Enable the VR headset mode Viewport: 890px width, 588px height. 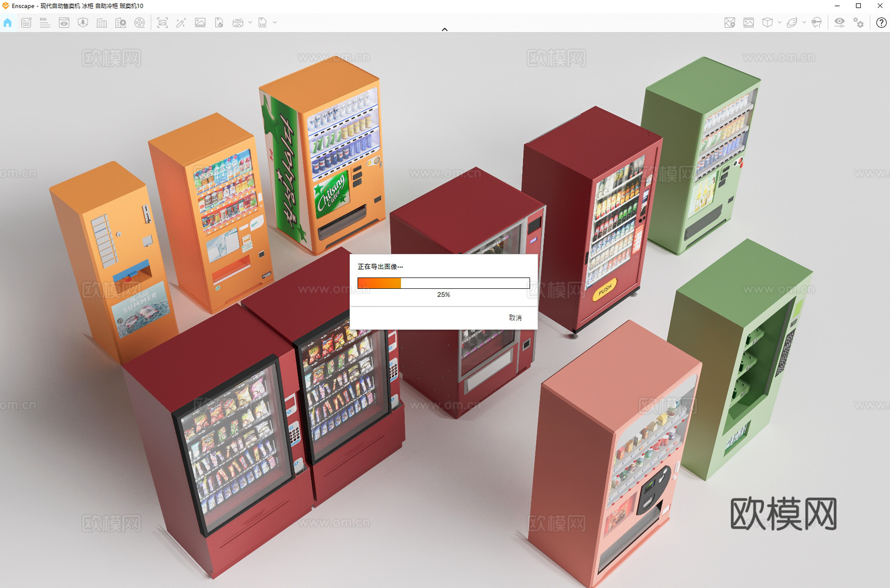tap(817, 23)
